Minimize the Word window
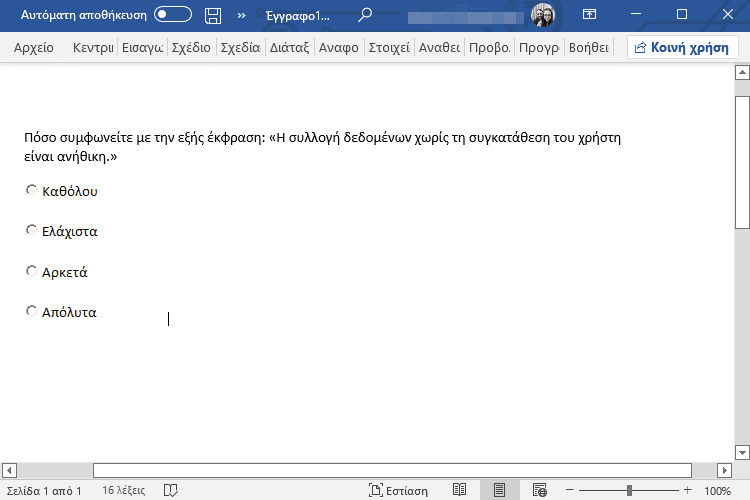 point(636,14)
